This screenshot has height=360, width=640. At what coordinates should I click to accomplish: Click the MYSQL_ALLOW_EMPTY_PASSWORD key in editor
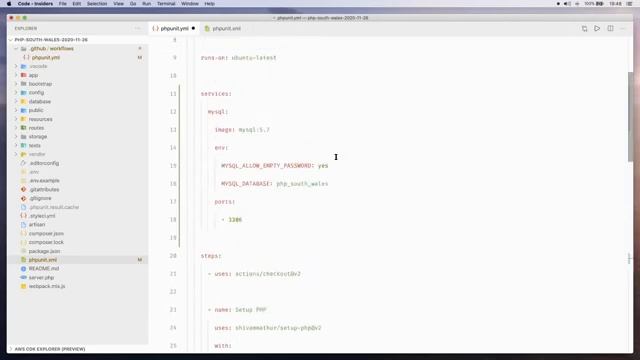point(266,166)
